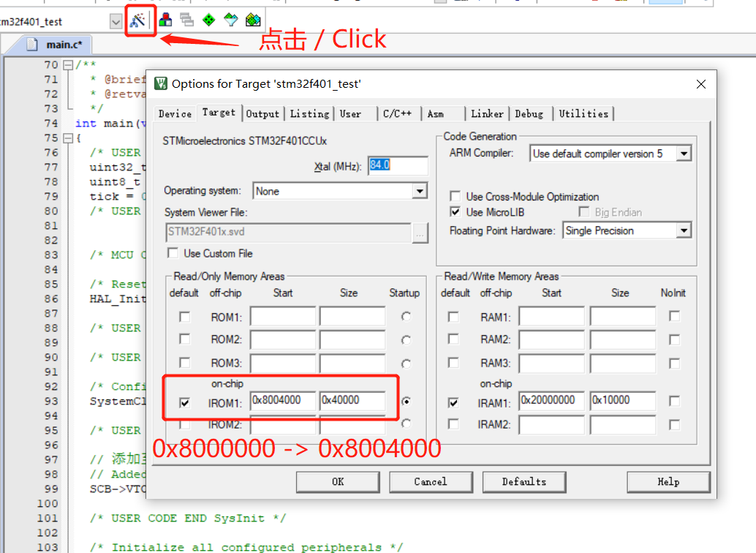Check the RAM1 default checkbox
The width and height of the screenshot is (756, 553).
pyautogui.click(x=453, y=317)
